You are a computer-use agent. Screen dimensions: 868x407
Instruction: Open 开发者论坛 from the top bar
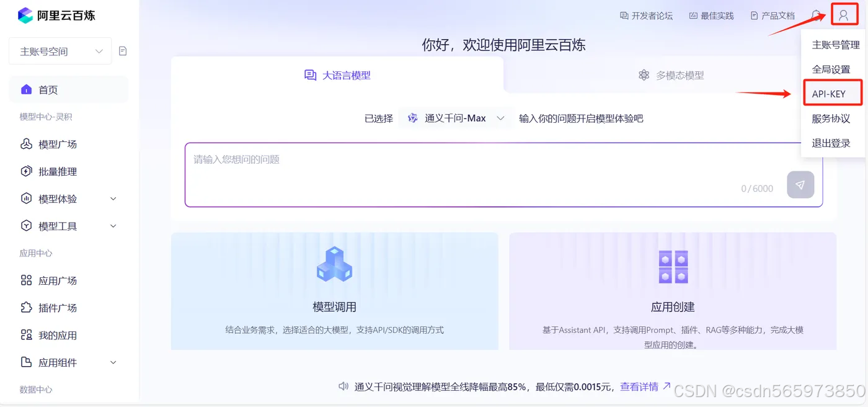click(647, 16)
